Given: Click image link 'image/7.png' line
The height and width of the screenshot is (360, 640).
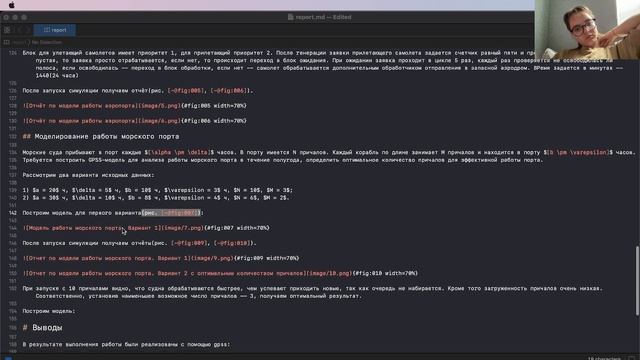Looking at the screenshot, I should click(x=146, y=228).
